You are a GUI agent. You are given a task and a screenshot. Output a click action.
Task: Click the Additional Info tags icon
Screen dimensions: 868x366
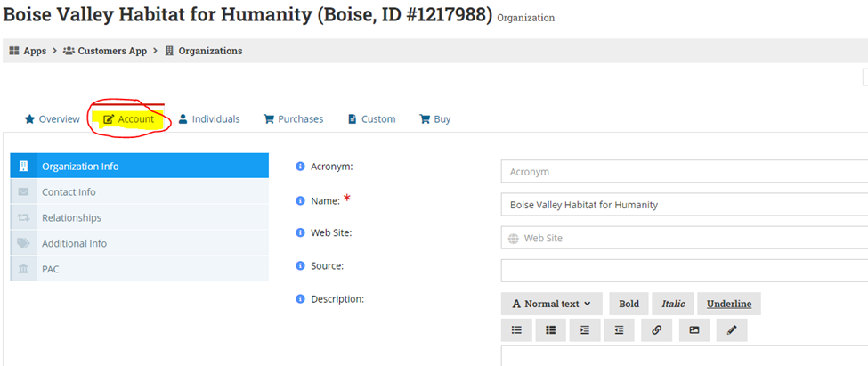pos(23,243)
